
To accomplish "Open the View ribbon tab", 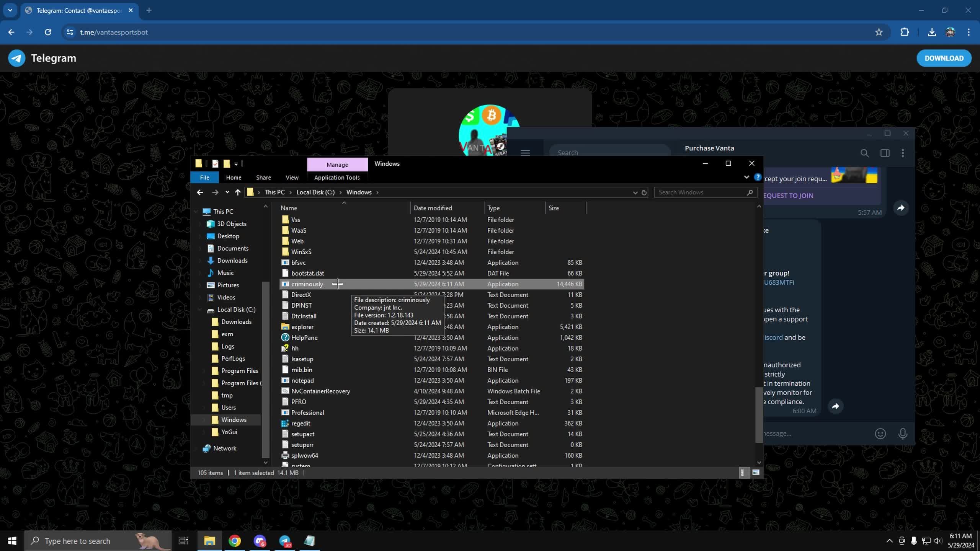I will (x=292, y=178).
